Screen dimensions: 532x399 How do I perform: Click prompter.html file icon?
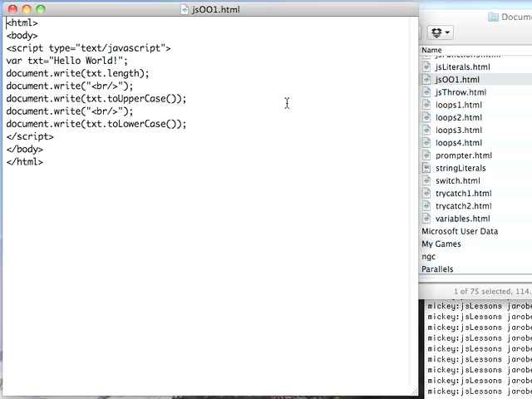point(426,155)
